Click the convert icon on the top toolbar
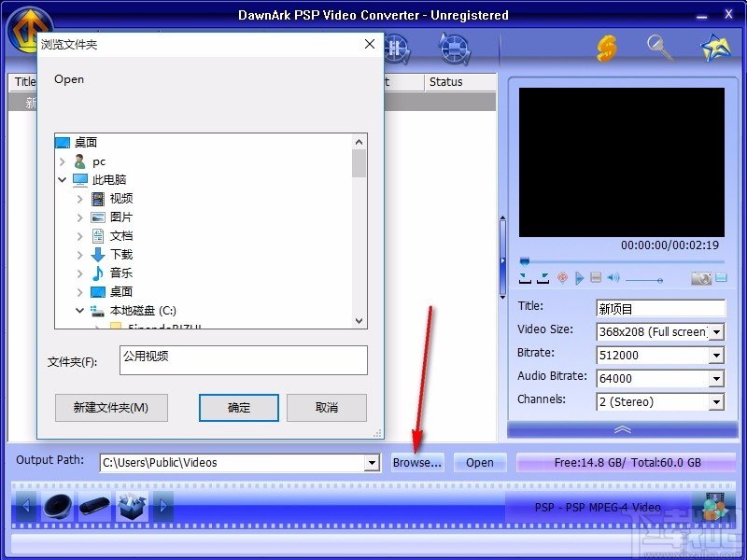 coord(455,48)
